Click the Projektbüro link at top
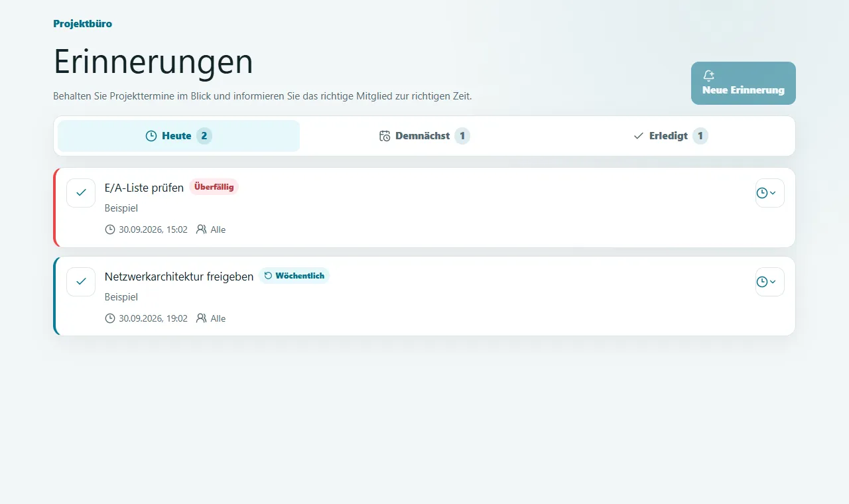 (82, 24)
